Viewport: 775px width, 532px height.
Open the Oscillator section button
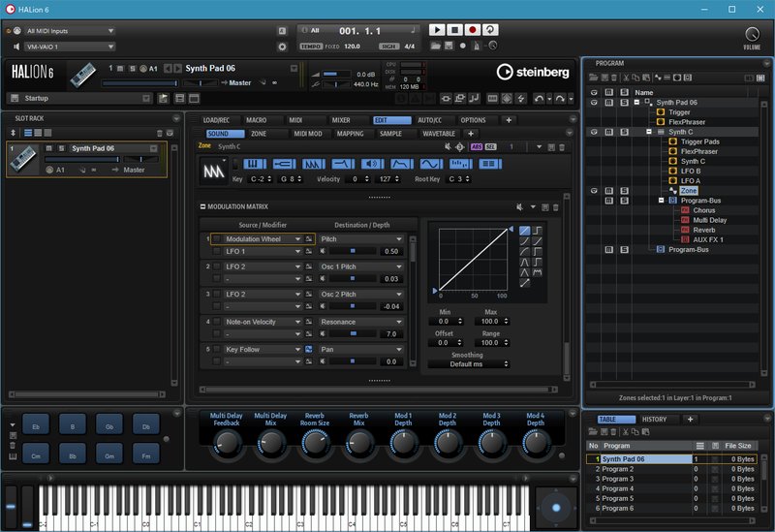tap(313, 164)
